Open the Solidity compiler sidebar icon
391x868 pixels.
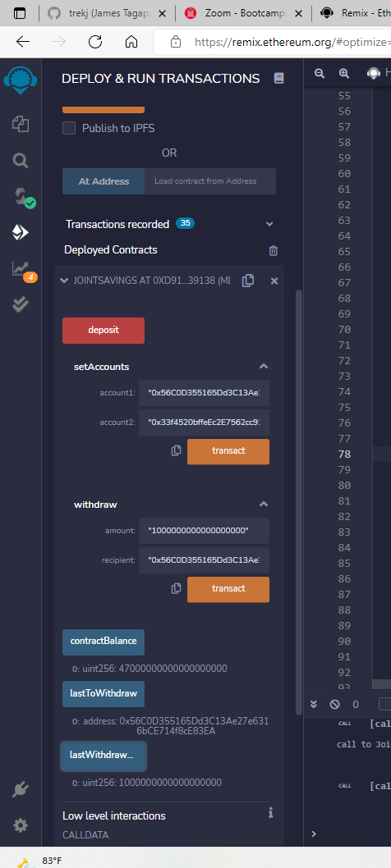tap(22, 198)
